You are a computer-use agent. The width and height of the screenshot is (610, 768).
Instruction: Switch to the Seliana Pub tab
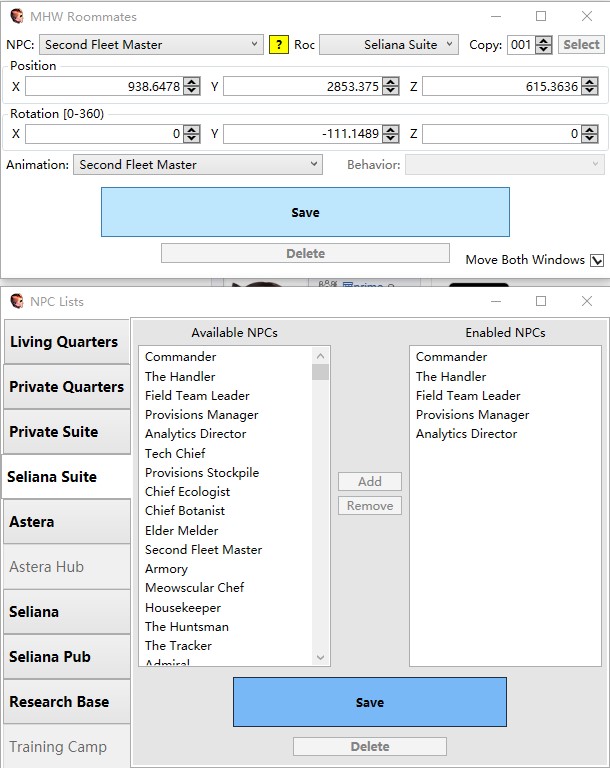67,657
